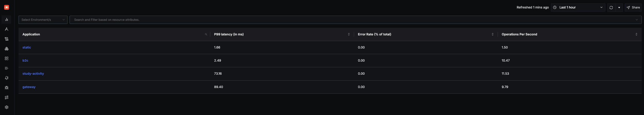Sort by Error Rate column arrows
Viewport: 644px width, 115px height.
point(492,34)
